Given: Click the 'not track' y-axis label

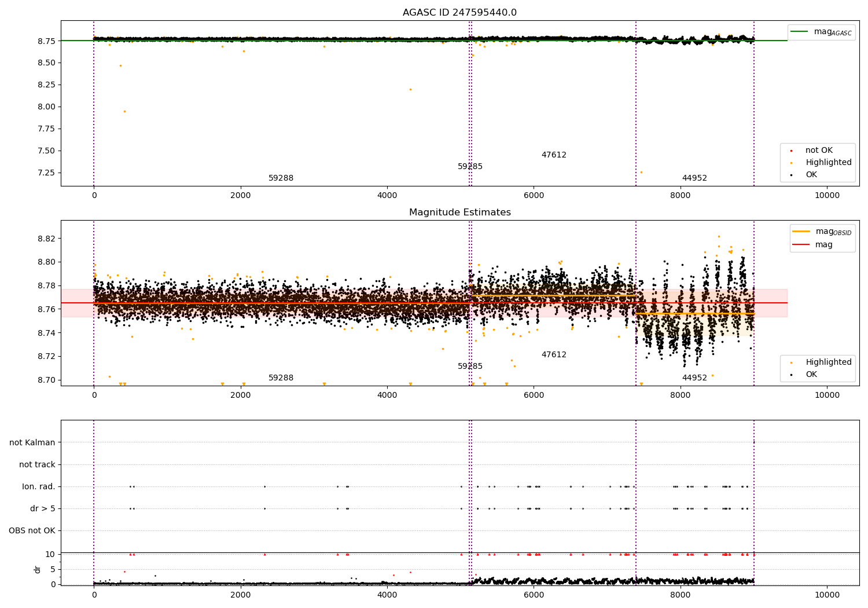Looking at the screenshot, I should [37, 464].
